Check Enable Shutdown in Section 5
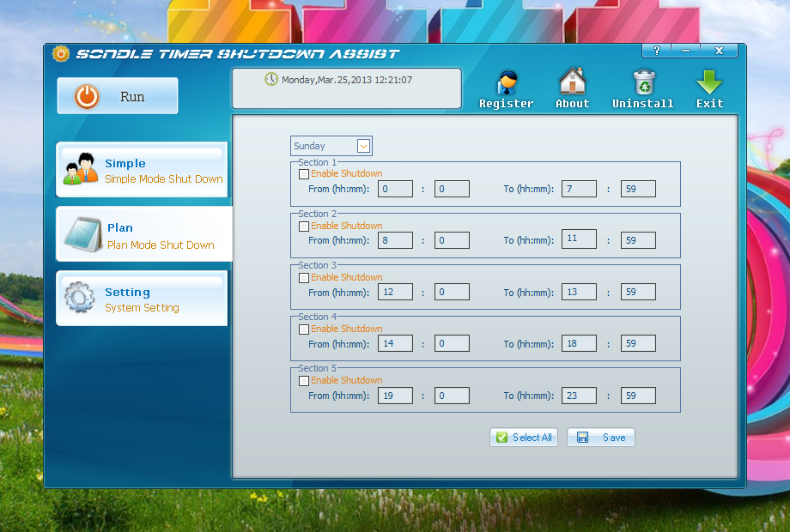Image resolution: width=790 pixels, height=532 pixels. pos(304,380)
